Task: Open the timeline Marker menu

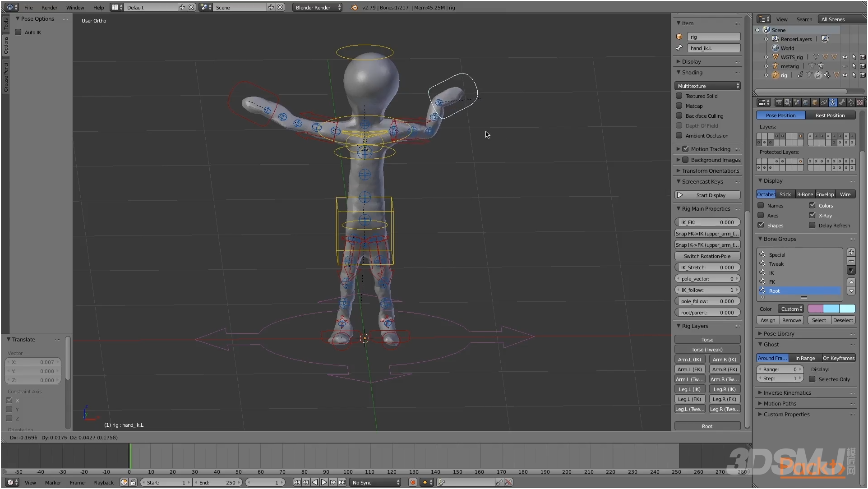Action: pos(53,482)
